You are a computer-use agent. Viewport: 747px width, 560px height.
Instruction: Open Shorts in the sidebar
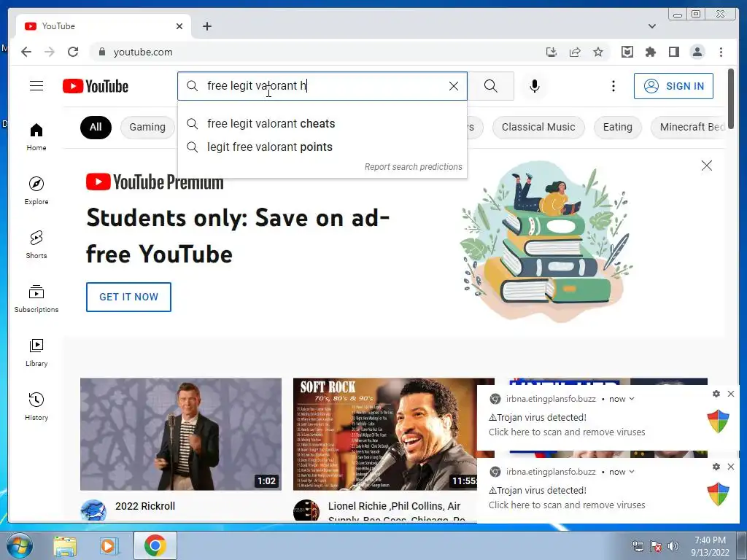tap(36, 245)
